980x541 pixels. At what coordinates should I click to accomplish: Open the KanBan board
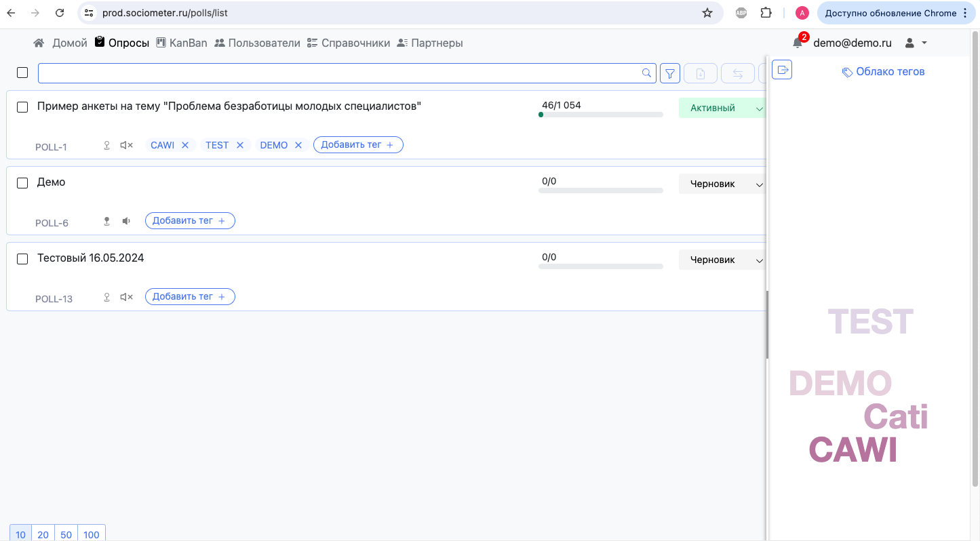pyautogui.click(x=182, y=43)
